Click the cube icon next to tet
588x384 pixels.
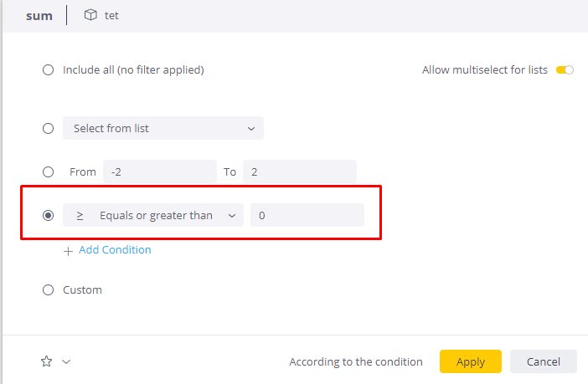click(90, 16)
